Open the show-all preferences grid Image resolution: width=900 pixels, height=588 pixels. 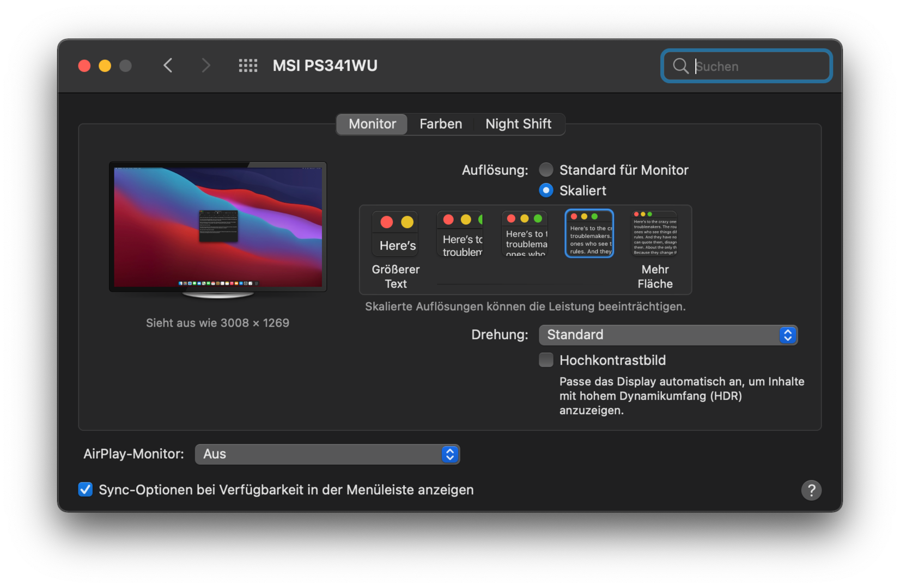(x=248, y=66)
